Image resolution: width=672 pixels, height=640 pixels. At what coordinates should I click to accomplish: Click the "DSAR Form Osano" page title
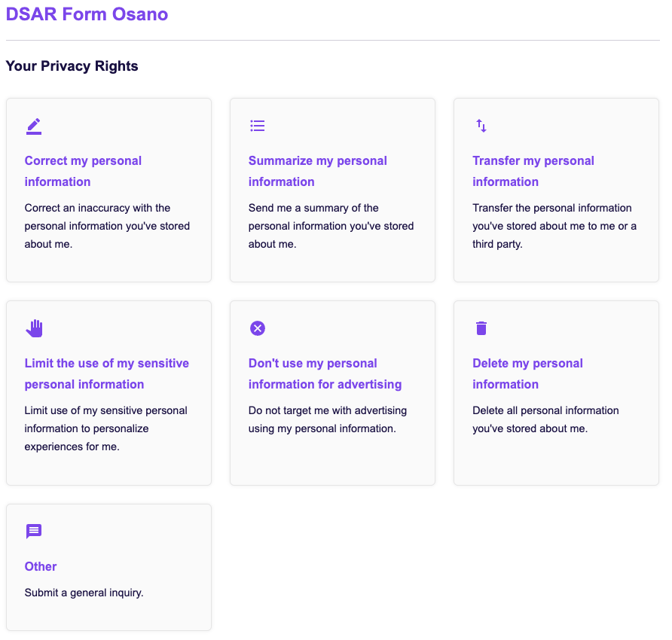[x=87, y=14]
